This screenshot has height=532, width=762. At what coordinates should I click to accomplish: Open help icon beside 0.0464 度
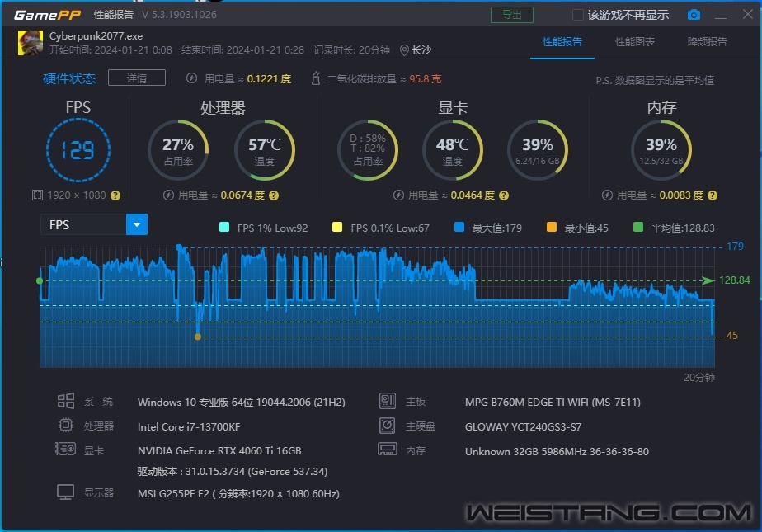pos(504,195)
